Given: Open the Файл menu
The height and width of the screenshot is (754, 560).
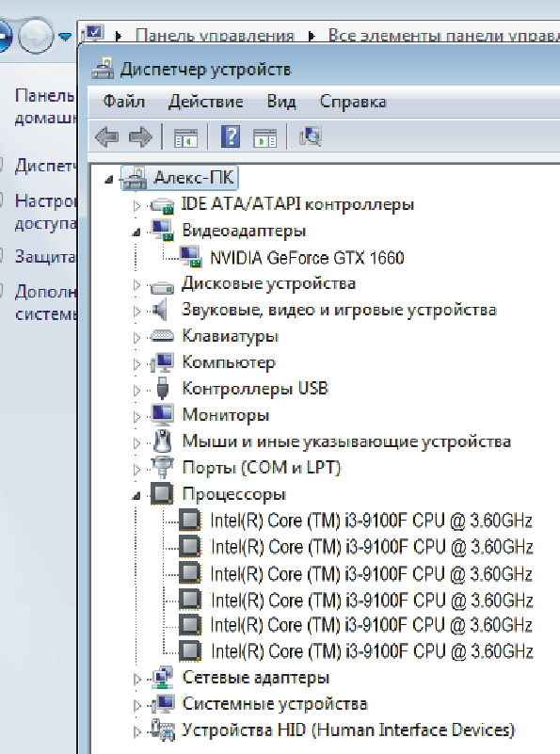Looking at the screenshot, I should point(124,102).
